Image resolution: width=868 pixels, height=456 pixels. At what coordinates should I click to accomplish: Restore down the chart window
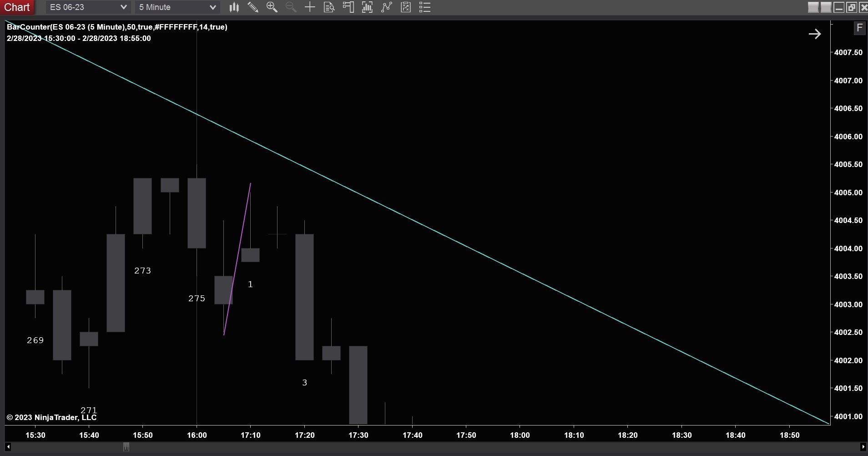point(851,7)
